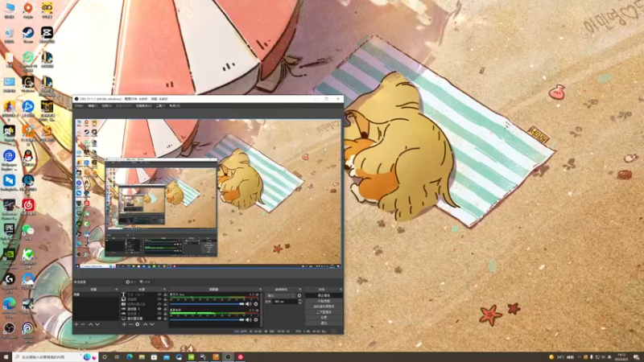The height and width of the screenshot is (362, 644).
Task: Open source properties with the Sources panel gear icon
Action: (x=137, y=324)
